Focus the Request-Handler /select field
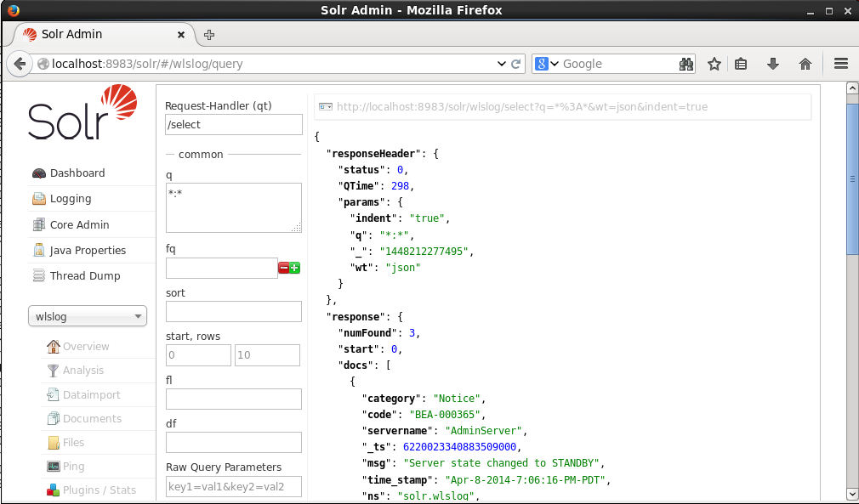Image resolution: width=859 pixels, height=504 pixels. 234,125
